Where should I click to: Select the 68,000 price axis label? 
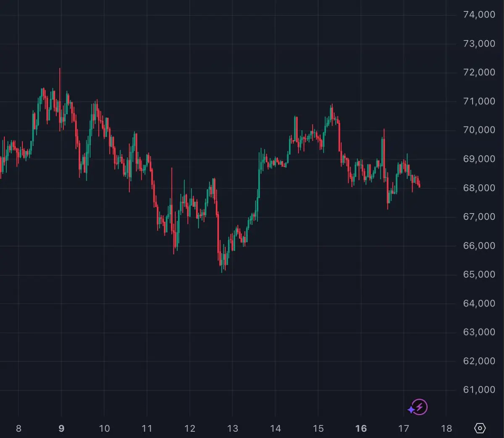[x=479, y=188]
